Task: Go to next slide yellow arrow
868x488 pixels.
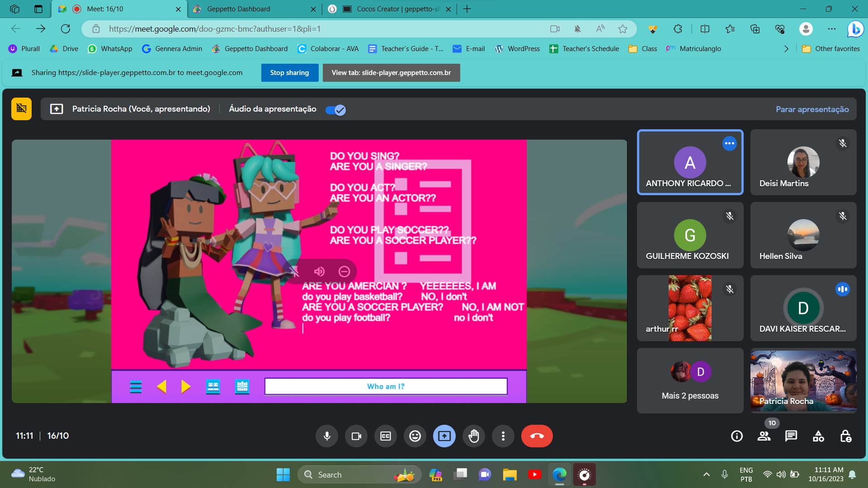Action: (186, 387)
